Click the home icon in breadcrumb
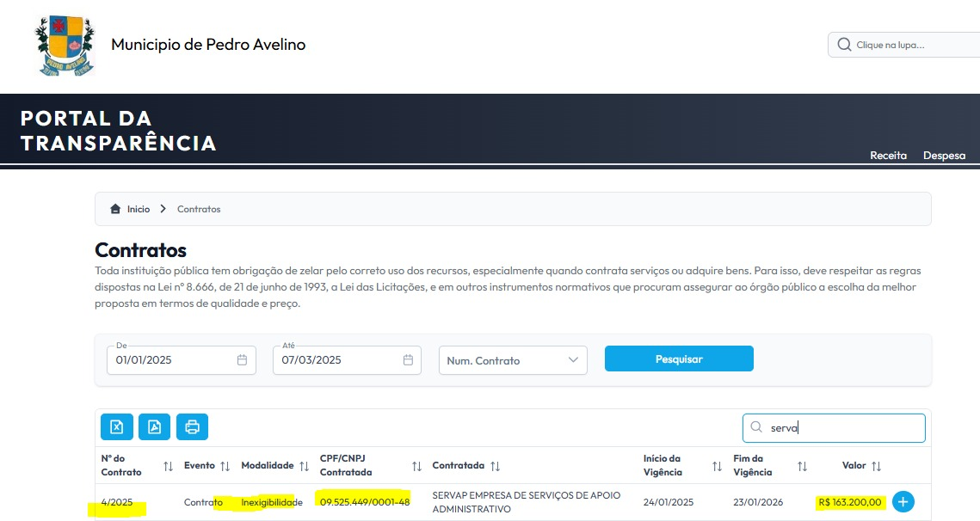980x521 pixels. click(x=115, y=209)
